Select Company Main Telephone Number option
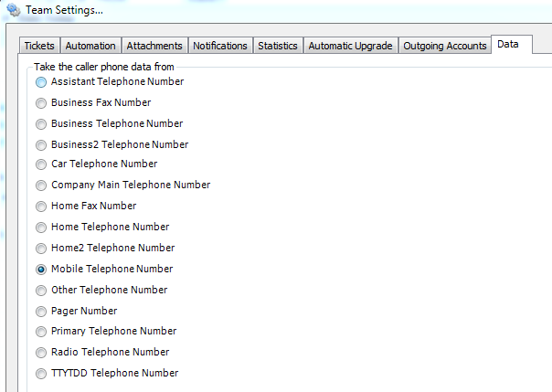 (x=41, y=185)
